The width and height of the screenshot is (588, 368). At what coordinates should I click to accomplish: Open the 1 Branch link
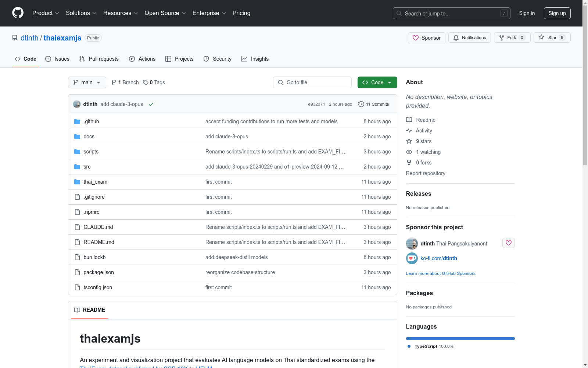125,82
